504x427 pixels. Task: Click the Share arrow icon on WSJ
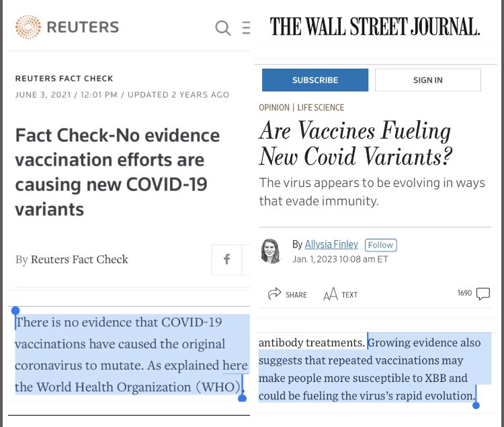(274, 294)
